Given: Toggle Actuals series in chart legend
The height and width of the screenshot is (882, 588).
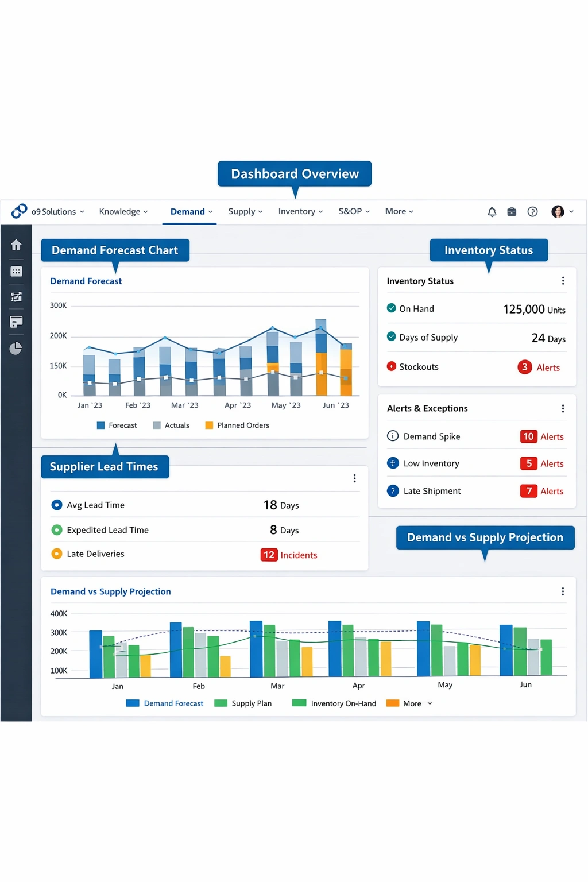Looking at the screenshot, I should [x=171, y=425].
